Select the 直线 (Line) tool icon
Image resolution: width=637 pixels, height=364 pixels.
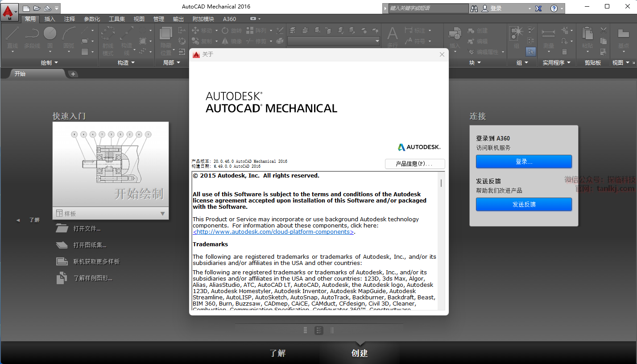[12, 34]
